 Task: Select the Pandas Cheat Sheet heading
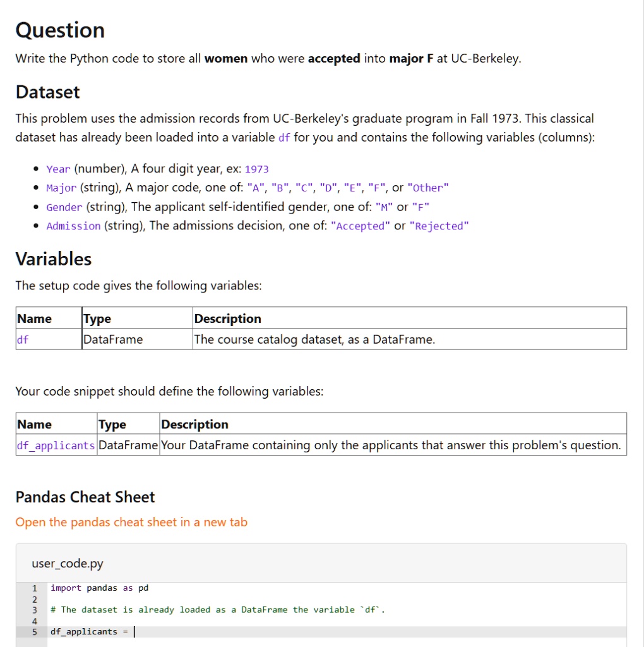pos(85,497)
